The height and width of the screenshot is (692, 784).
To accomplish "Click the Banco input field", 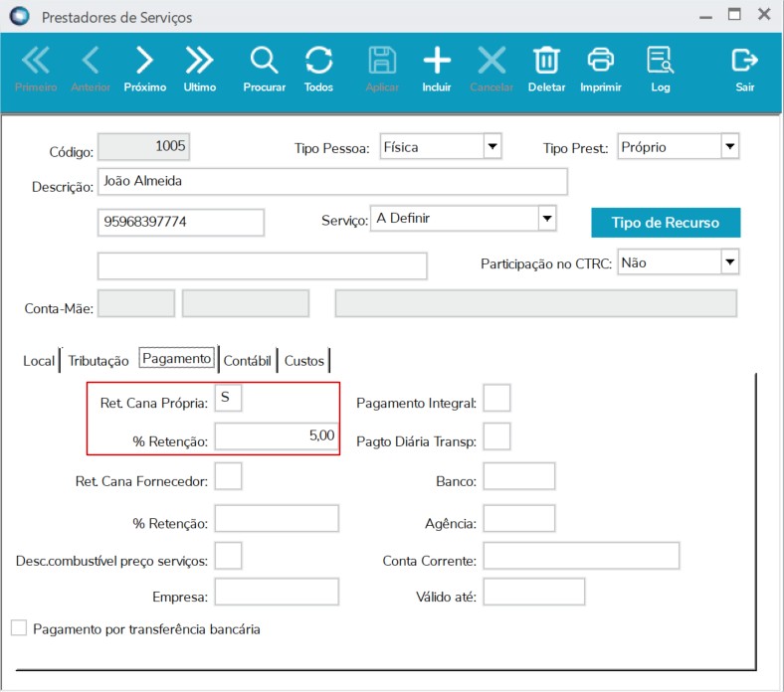I will coord(519,475).
